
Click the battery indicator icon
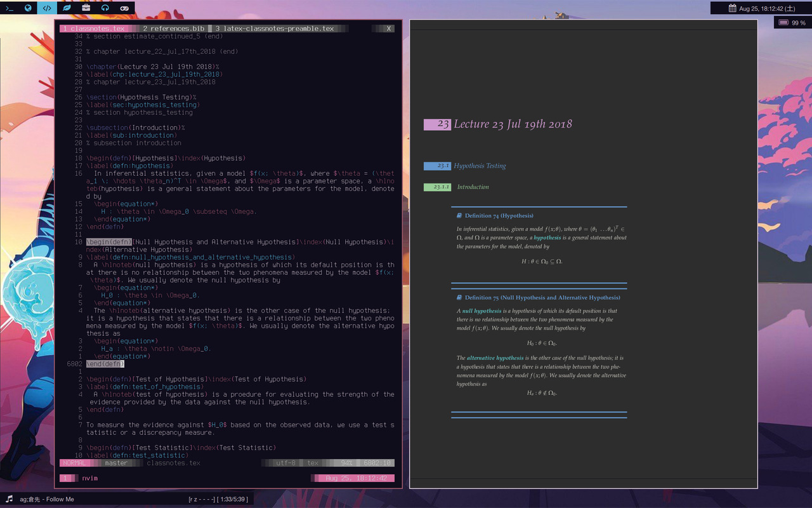(783, 23)
